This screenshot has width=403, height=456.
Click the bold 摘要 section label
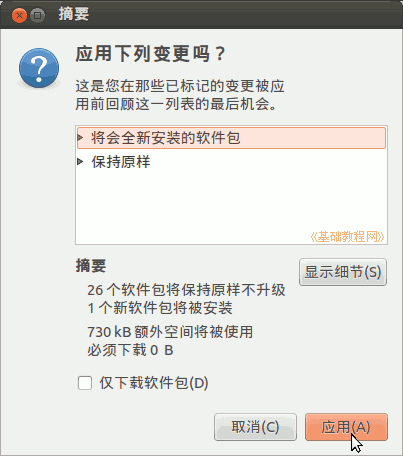coord(91,266)
